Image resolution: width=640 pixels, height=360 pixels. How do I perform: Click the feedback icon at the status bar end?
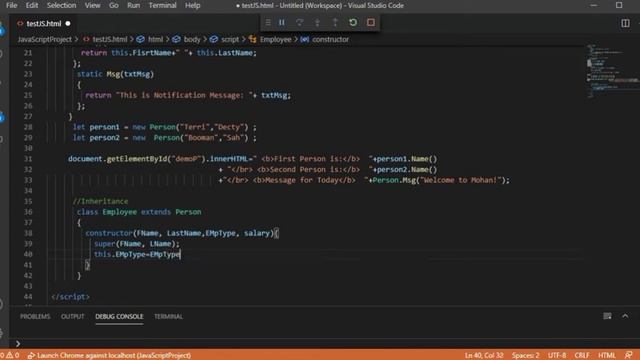[629, 356]
